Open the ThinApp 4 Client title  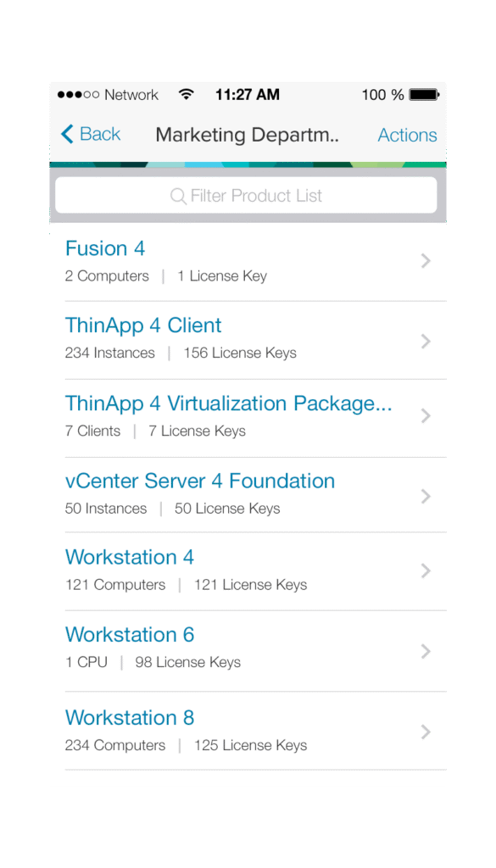[x=143, y=325]
